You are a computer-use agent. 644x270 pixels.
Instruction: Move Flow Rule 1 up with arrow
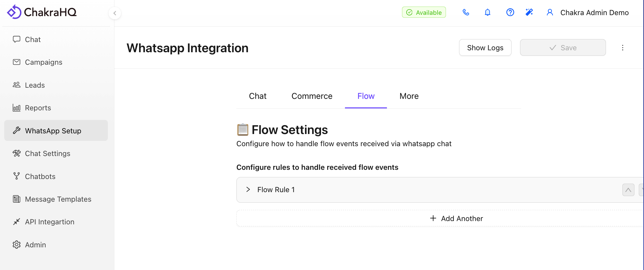(x=628, y=190)
